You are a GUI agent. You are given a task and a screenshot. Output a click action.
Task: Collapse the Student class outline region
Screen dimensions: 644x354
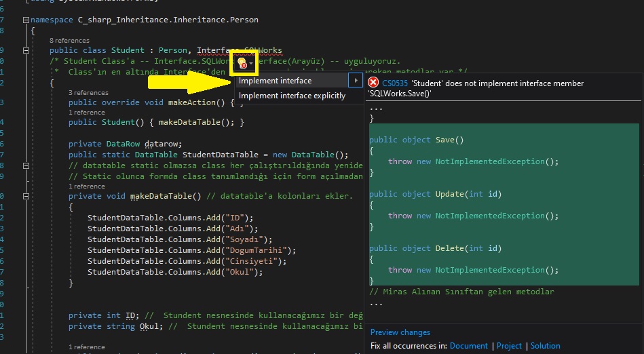26,50
